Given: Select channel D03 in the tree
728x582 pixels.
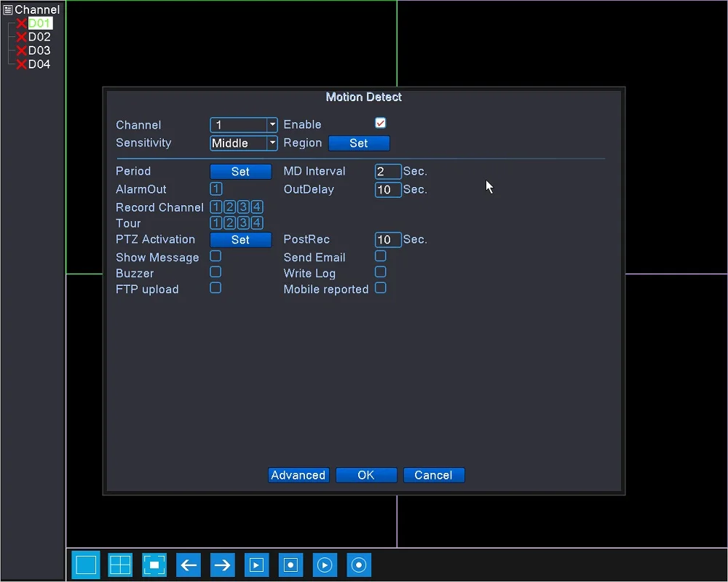Looking at the screenshot, I should pos(39,50).
